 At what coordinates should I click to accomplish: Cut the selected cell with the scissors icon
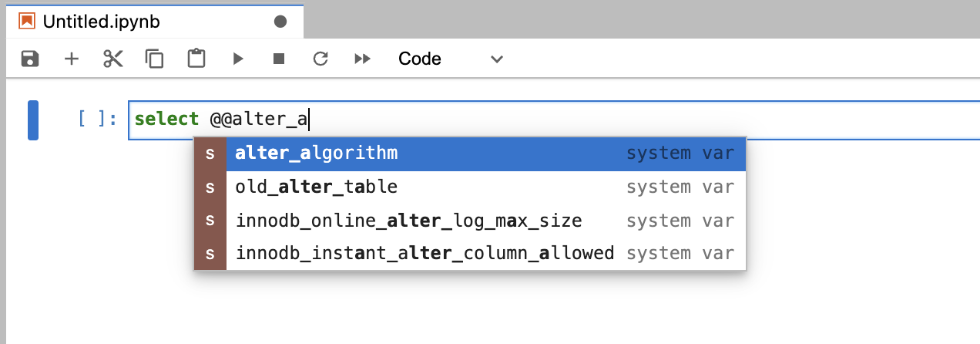(x=113, y=59)
